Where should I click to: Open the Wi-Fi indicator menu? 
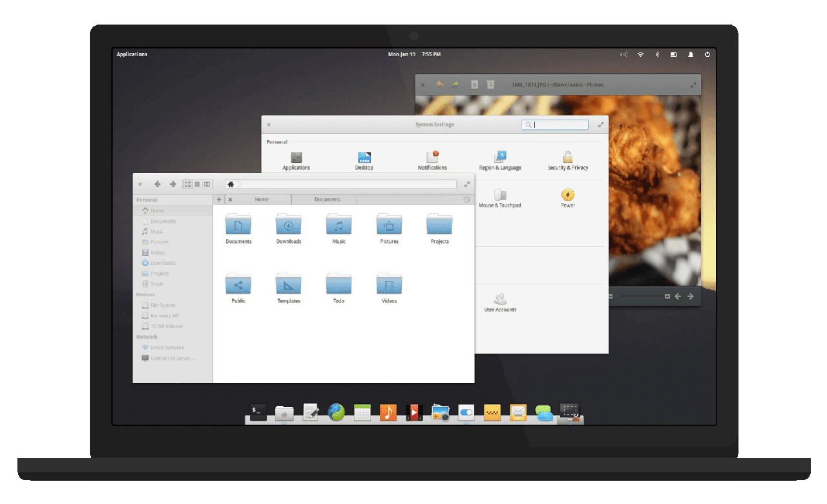pyautogui.click(x=640, y=54)
